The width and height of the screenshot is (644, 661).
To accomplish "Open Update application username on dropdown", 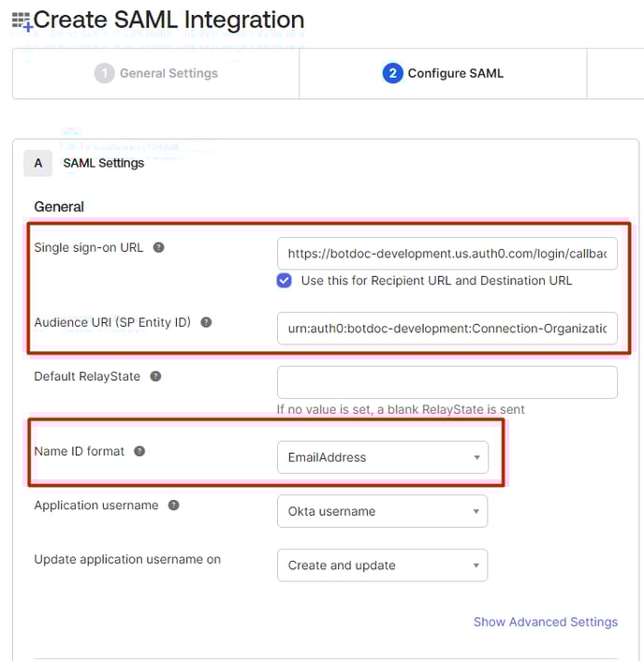I will point(382,566).
